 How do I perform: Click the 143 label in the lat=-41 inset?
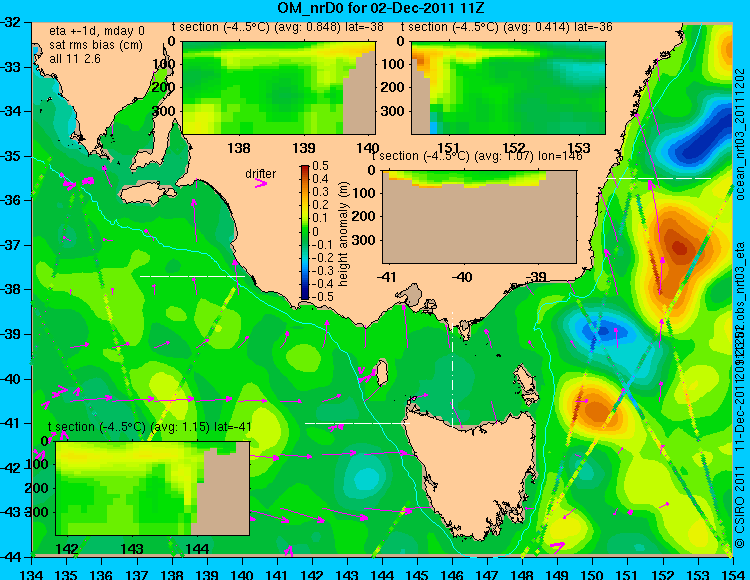[x=132, y=549]
